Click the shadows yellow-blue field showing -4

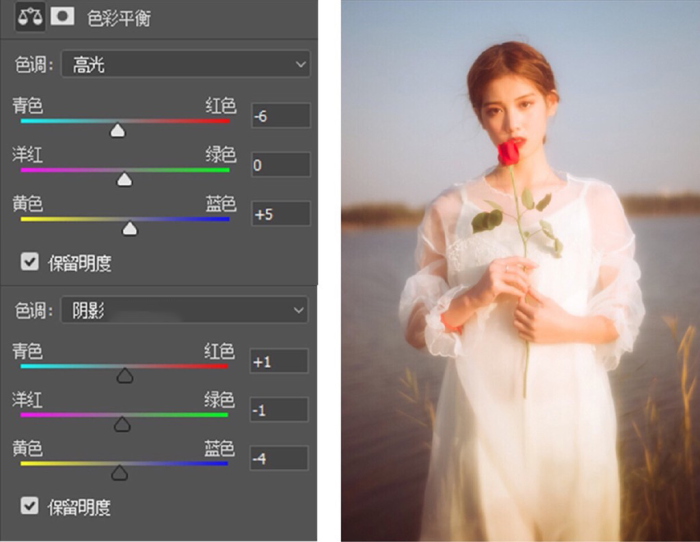pos(279,459)
